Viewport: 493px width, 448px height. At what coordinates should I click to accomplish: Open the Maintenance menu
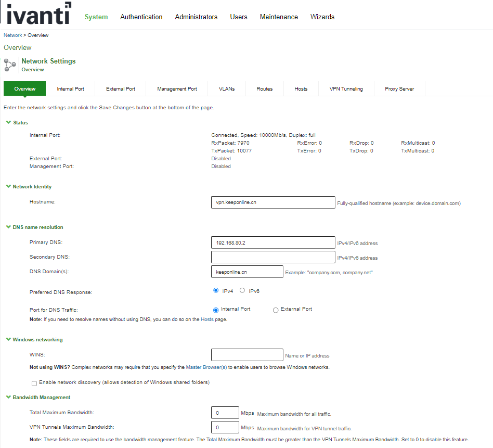click(279, 17)
